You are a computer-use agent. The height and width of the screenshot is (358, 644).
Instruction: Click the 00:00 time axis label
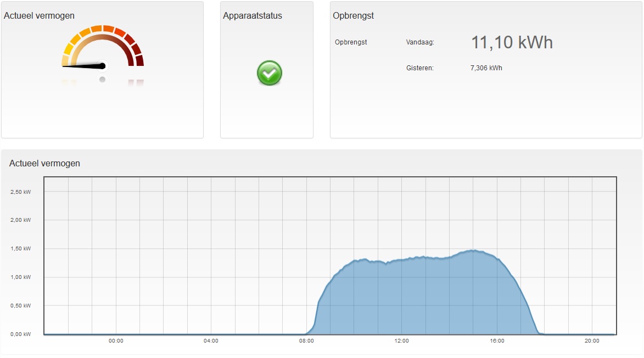pos(116,341)
